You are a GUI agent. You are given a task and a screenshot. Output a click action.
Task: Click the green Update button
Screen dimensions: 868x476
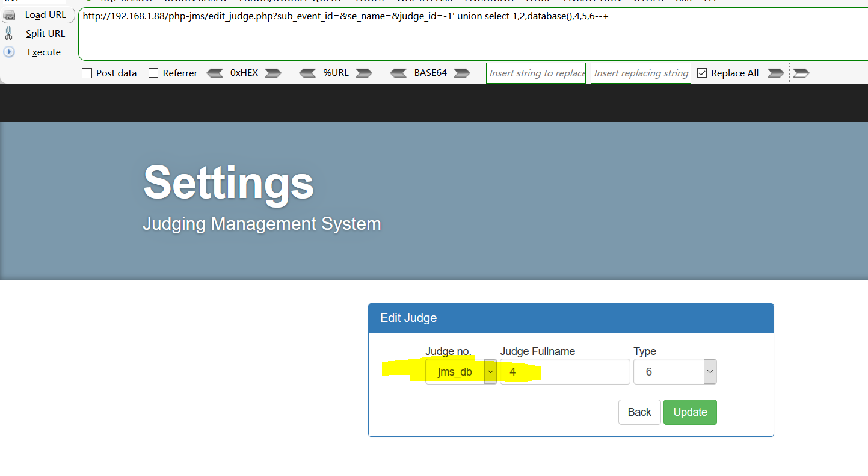(x=690, y=412)
